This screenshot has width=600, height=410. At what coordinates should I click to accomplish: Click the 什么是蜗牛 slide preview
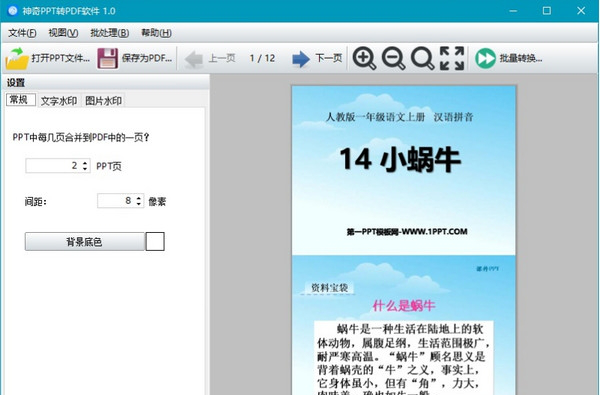pyautogui.click(x=404, y=325)
